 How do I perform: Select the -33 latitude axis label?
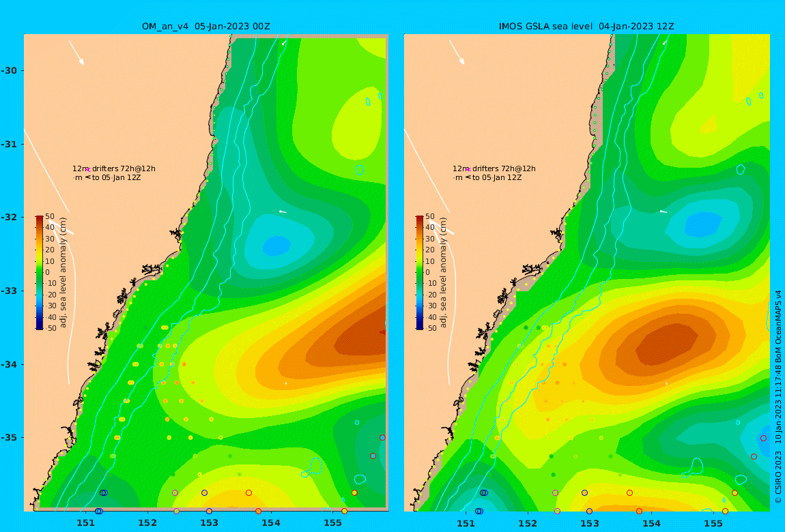(8, 291)
